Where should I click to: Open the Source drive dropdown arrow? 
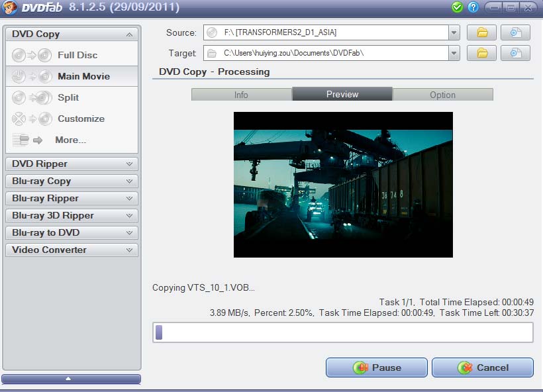454,32
